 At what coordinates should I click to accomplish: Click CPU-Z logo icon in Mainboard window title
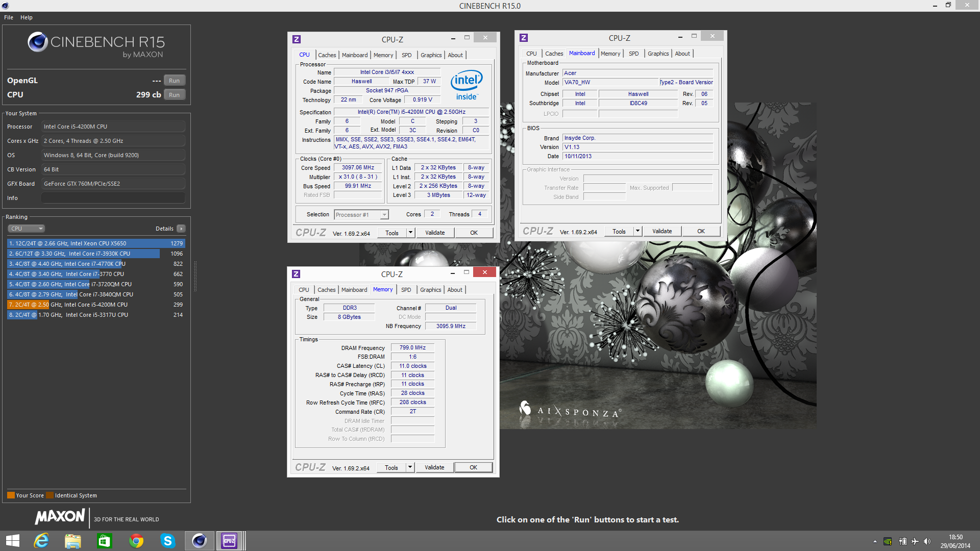pyautogui.click(x=524, y=38)
